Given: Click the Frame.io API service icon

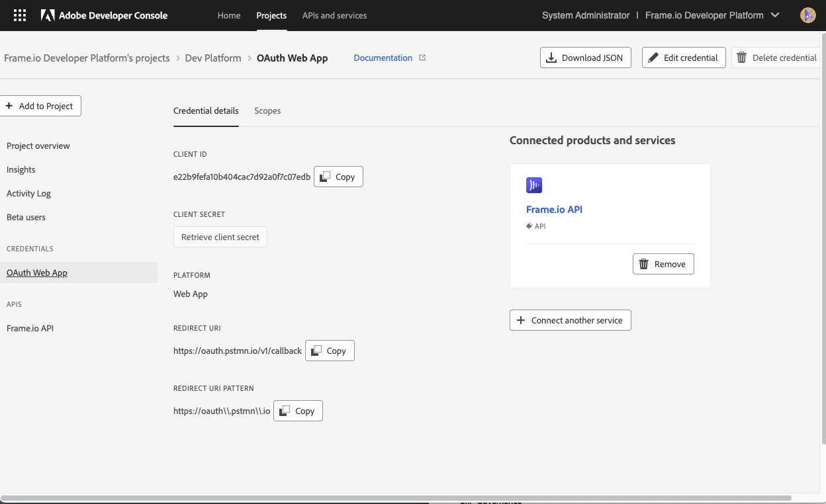Looking at the screenshot, I should pos(534,185).
